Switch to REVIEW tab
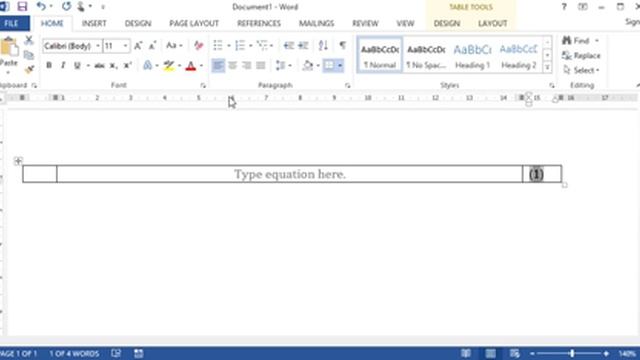This screenshot has height=360, width=640. (x=365, y=23)
